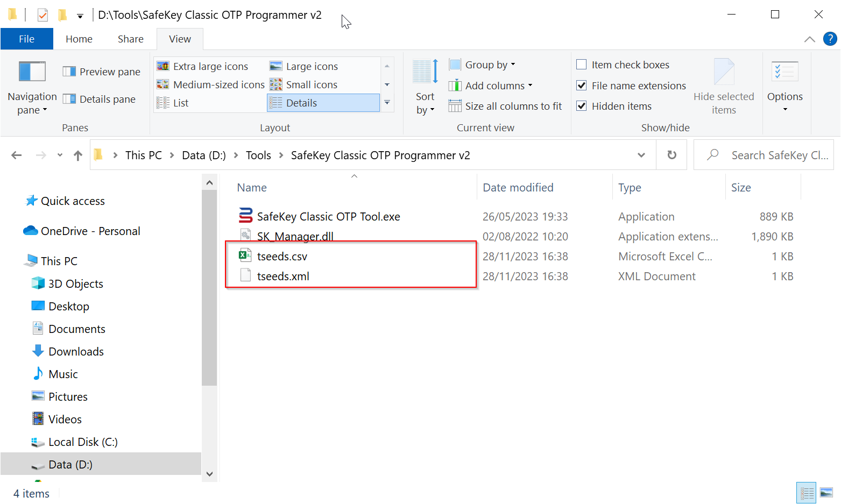Switch to the Home ribbon tab
This screenshot has width=841, height=504.
(79, 39)
